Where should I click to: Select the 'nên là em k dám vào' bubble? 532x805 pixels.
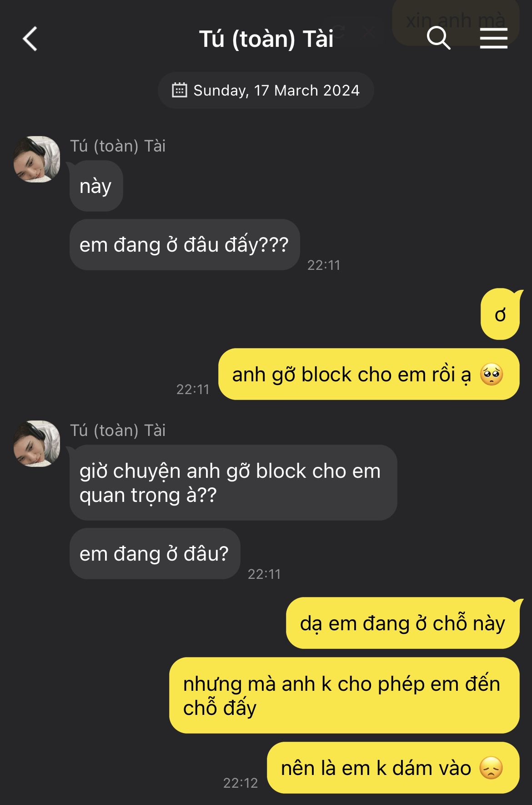(x=393, y=768)
